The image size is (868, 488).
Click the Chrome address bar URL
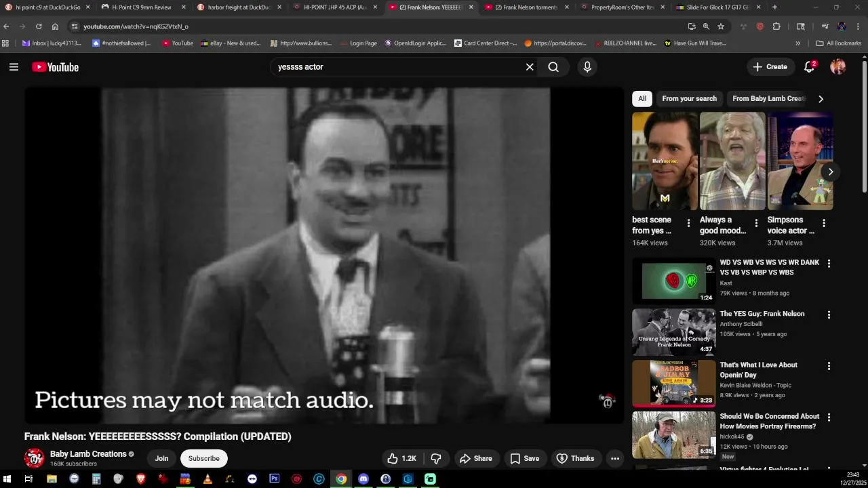pos(136,26)
